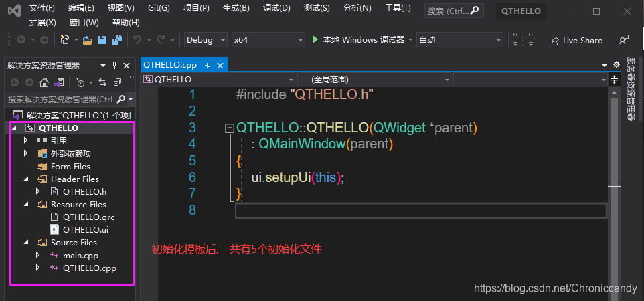Click the editor vertical scrollbar

(x=614, y=193)
